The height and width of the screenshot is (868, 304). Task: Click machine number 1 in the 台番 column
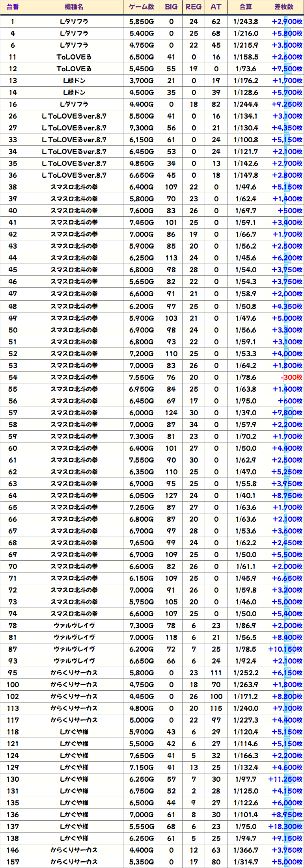tap(13, 21)
